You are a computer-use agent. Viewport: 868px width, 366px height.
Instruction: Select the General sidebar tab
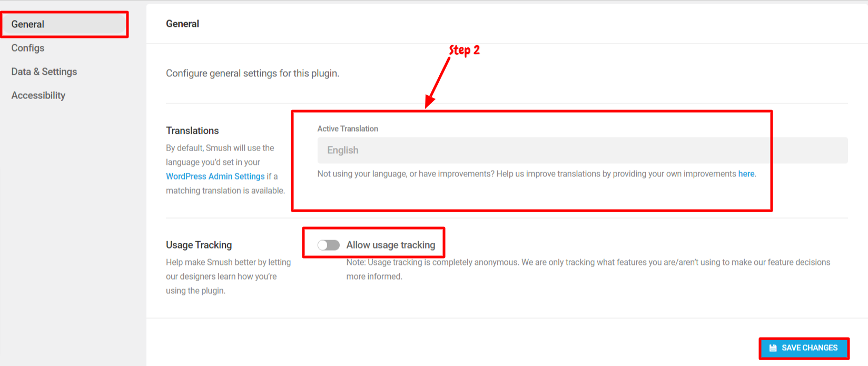click(64, 24)
